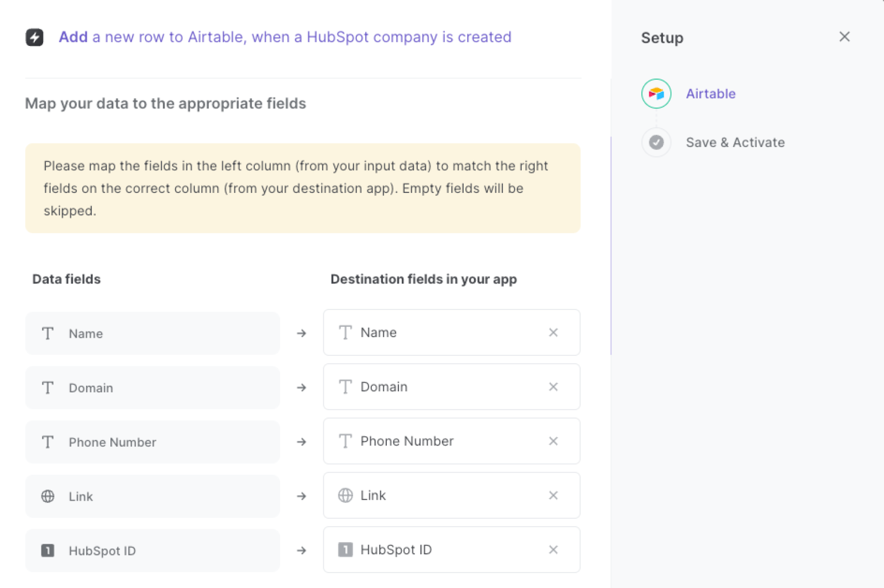This screenshot has height=588, width=884.
Task: Click the arrow between the Name fields
Action: tap(302, 333)
